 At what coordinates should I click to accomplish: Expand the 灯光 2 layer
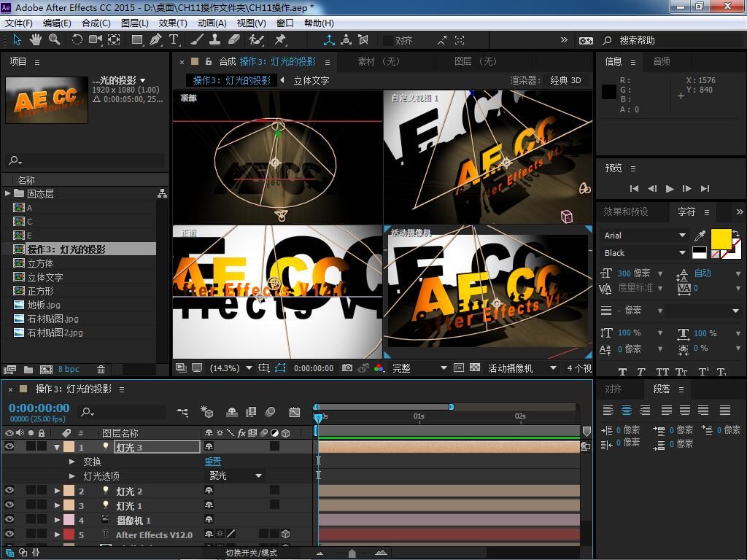pyautogui.click(x=57, y=491)
